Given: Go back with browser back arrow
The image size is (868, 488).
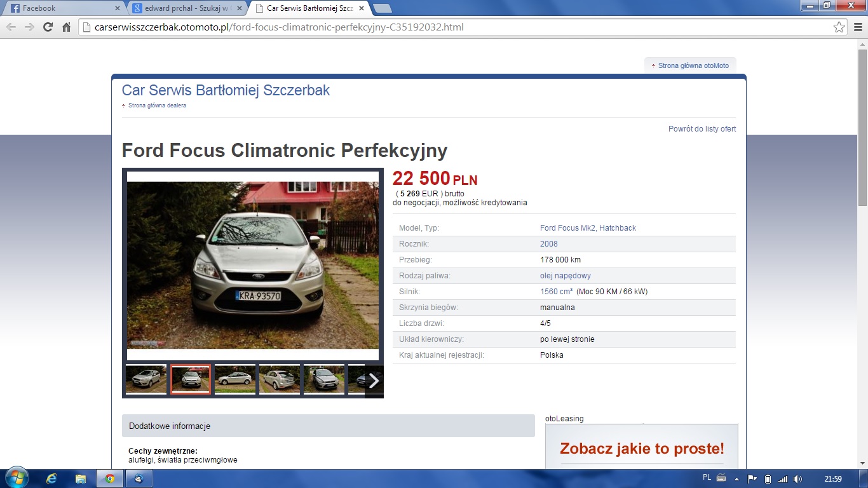Looking at the screenshot, I should (x=11, y=27).
